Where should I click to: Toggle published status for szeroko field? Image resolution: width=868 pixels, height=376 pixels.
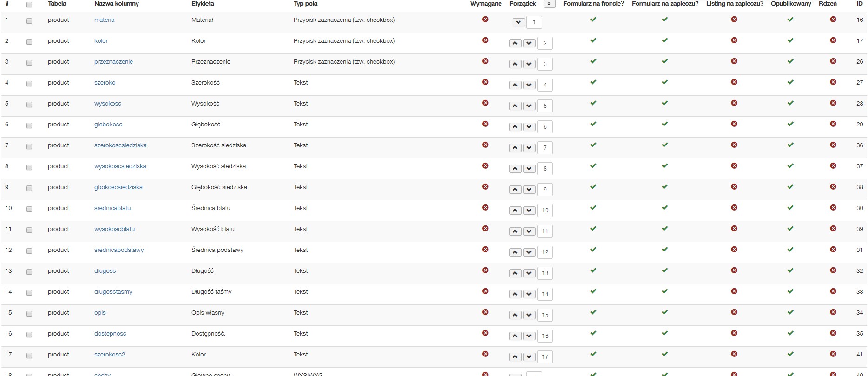click(790, 82)
